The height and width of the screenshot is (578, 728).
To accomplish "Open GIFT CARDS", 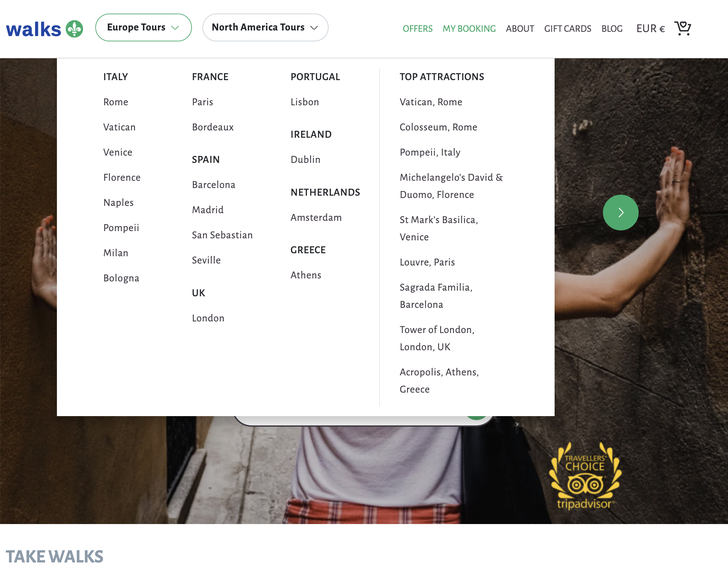I will tap(568, 29).
